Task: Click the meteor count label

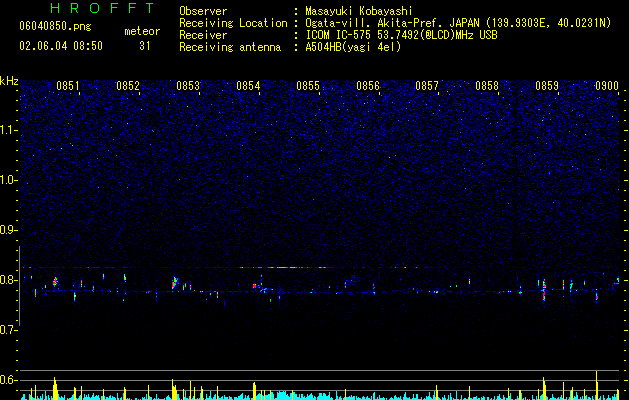Action: pyautogui.click(x=142, y=31)
